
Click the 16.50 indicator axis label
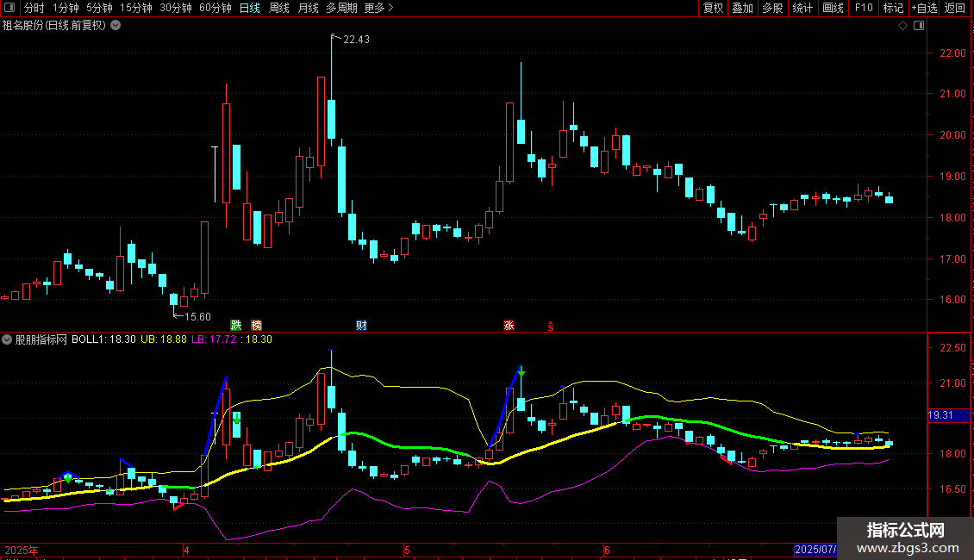[952, 489]
